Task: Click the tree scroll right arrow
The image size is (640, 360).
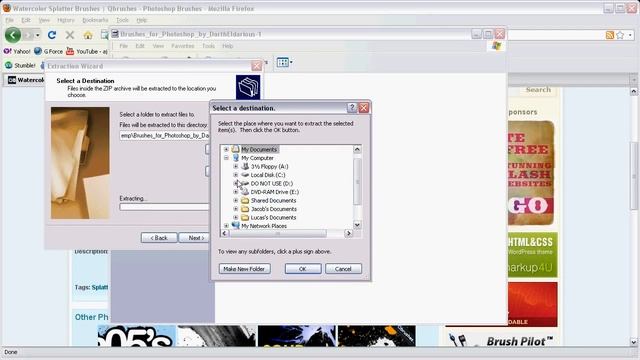Action: 348,233
